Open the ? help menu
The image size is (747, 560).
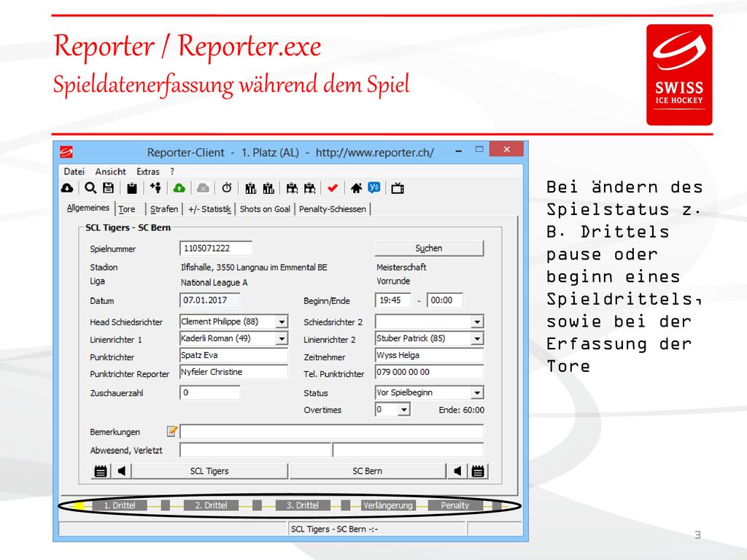pyautogui.click(x=172, y=171)
